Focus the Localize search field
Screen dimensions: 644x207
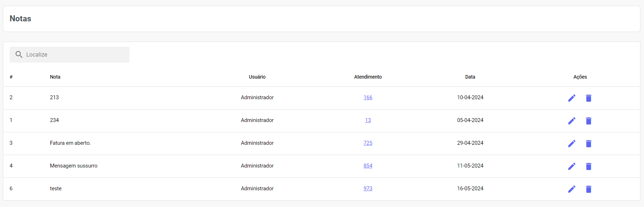point(75,54)
